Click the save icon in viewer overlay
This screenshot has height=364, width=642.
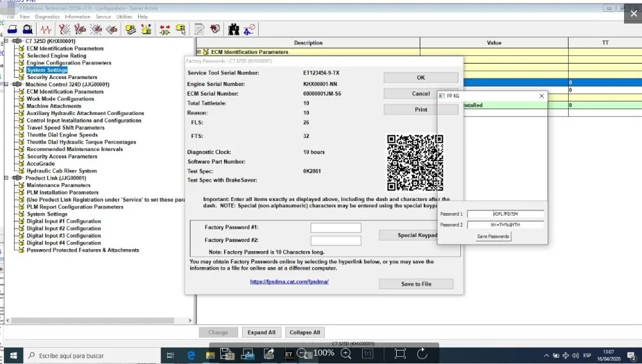[x=227, y=354]
